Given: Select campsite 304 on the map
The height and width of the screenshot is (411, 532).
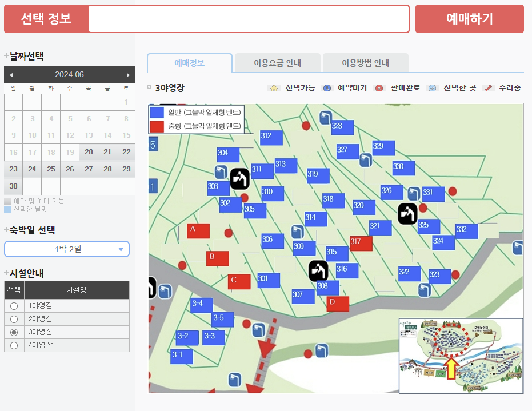Looking at the screenshot, I should pyautogui.click(x=229, y=155).
